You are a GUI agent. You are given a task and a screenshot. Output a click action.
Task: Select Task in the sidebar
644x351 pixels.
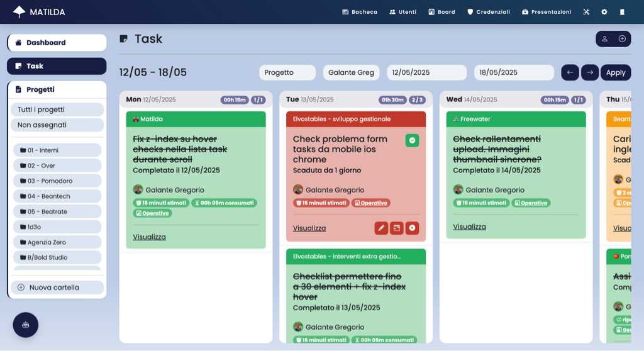tap(57, 66)
